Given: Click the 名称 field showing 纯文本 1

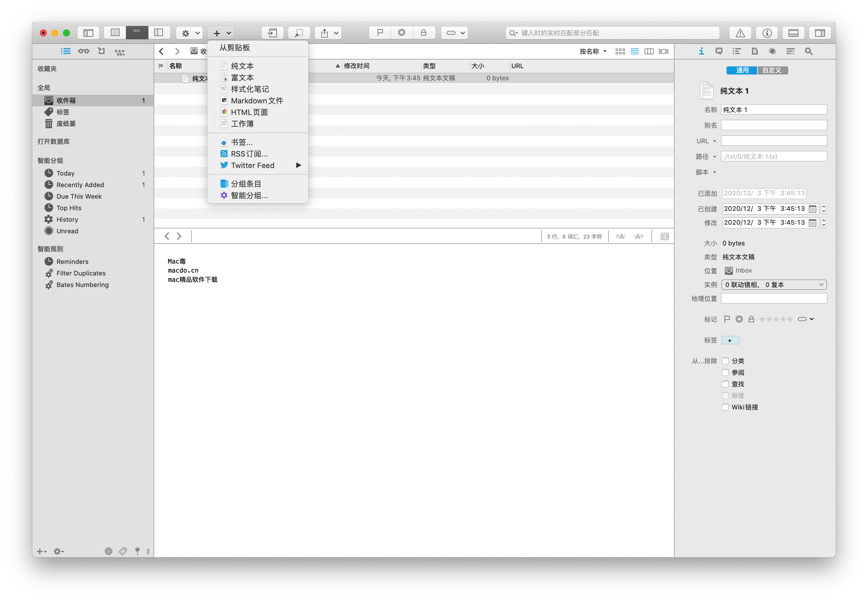Looking at the screenshot, I should click(x=773, y=109).
